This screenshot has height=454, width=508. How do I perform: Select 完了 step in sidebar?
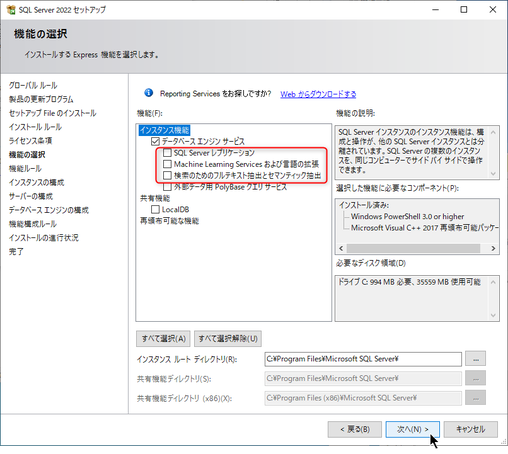coord(16,252)
